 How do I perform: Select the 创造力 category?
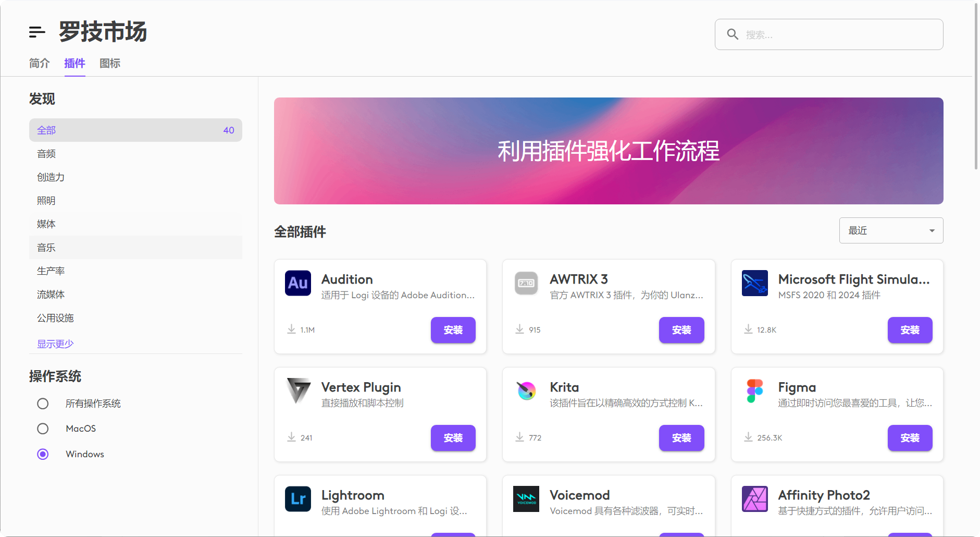pyautogui.click(x=135, y=177)
